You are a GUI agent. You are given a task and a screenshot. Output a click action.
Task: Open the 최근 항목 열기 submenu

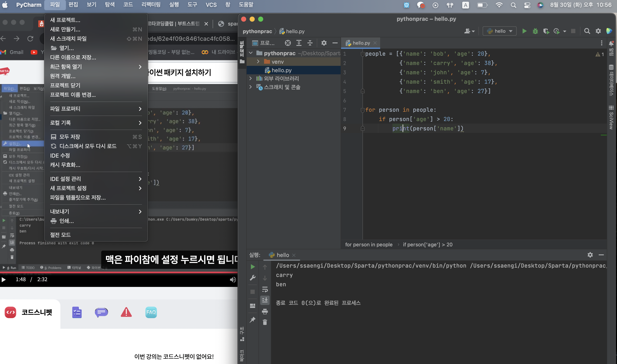click(96, 67)
